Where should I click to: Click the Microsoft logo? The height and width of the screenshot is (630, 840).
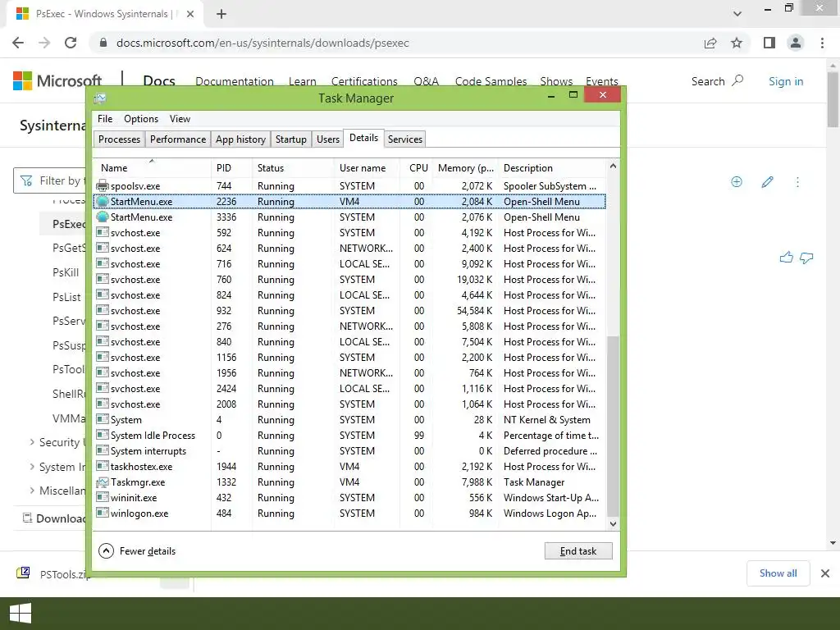(57, 81)
